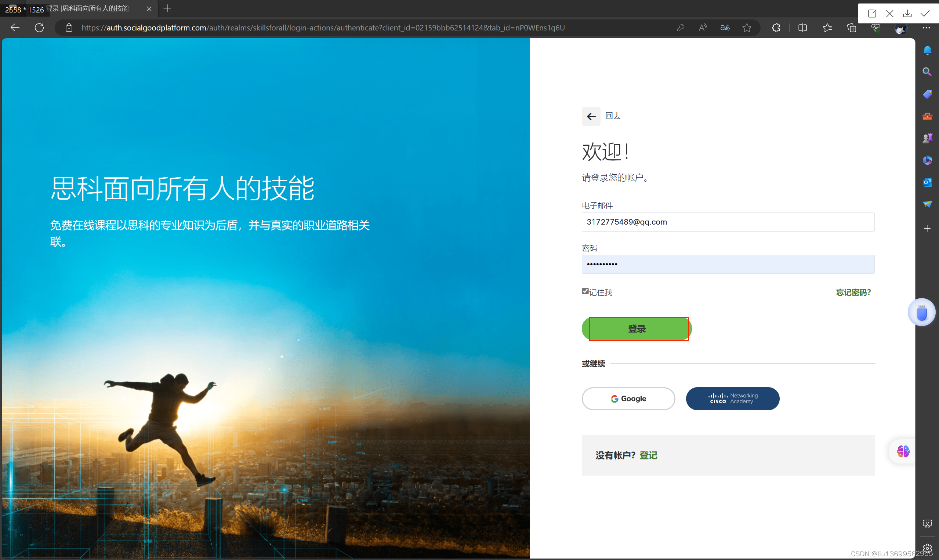Add page to favorites star icon
The image size is (939, 560).
coord(747,28)
